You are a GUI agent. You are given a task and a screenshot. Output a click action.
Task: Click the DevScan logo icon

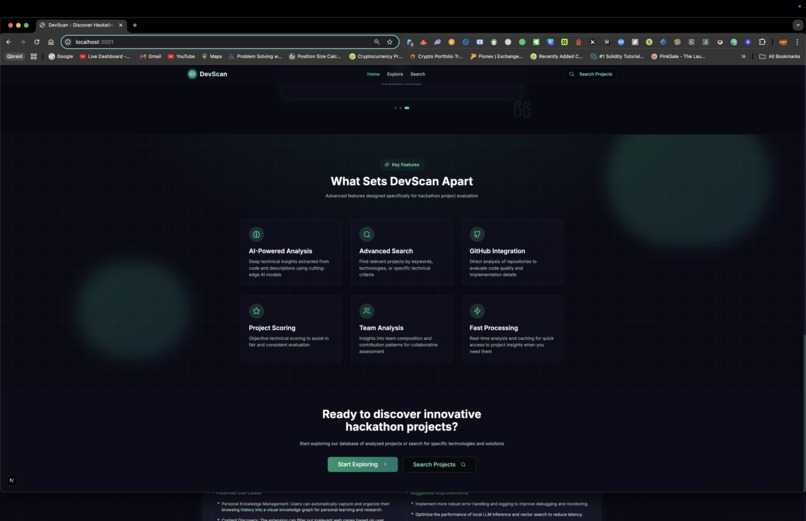tap(192, 74)
